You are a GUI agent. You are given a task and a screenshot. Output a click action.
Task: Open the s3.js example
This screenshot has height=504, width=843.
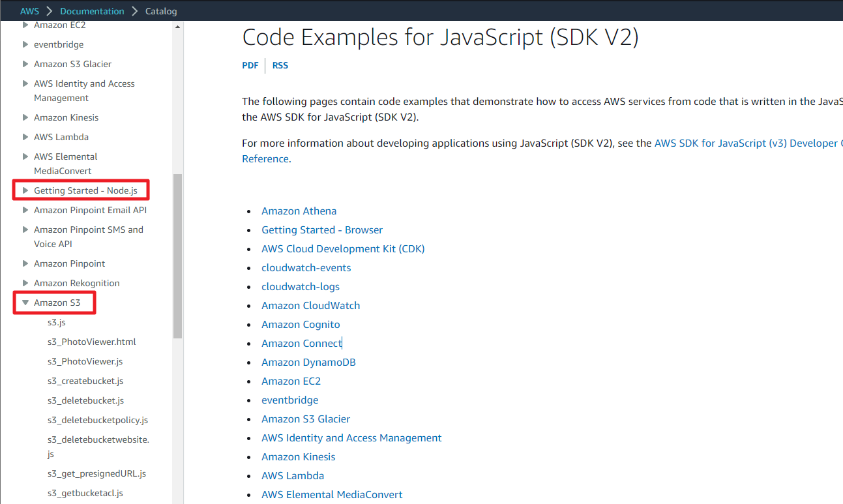click(x=57, y=322)
